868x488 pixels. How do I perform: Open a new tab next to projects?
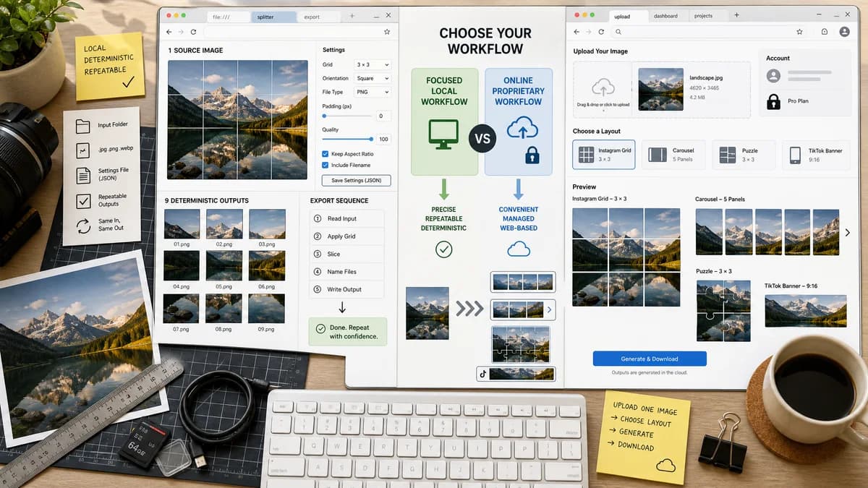click(x=736, y=15)
